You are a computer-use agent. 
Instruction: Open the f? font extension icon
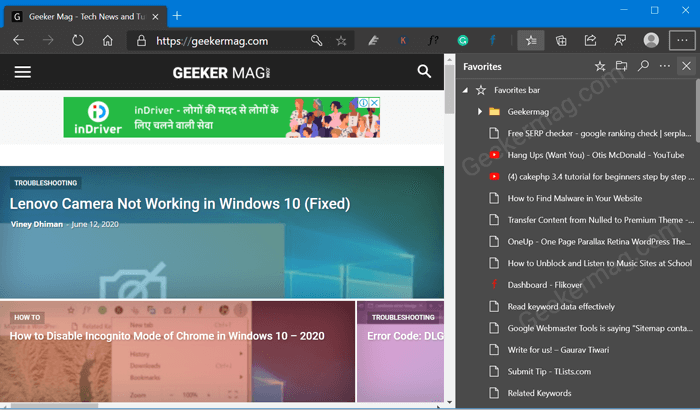click(433, 41)
